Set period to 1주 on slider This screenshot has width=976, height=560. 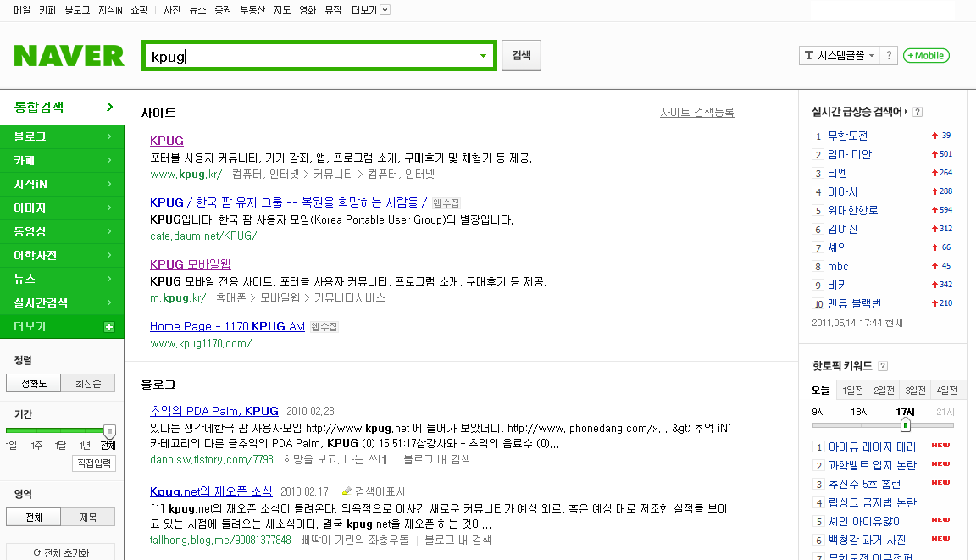(36, 446)
